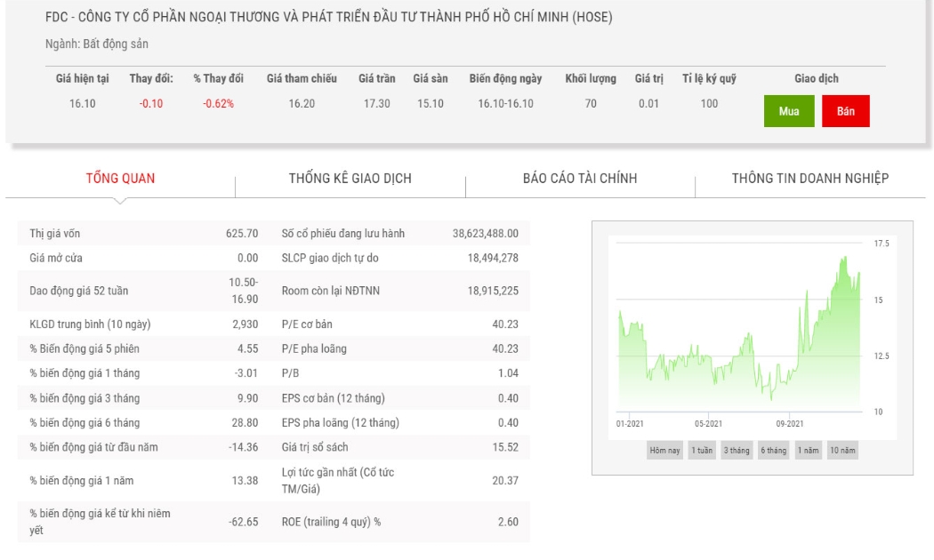The image size is (934, 560).
Task: Go to Thông Tin Doanh Nghiệp tab
Action: [x=810, y=179]
